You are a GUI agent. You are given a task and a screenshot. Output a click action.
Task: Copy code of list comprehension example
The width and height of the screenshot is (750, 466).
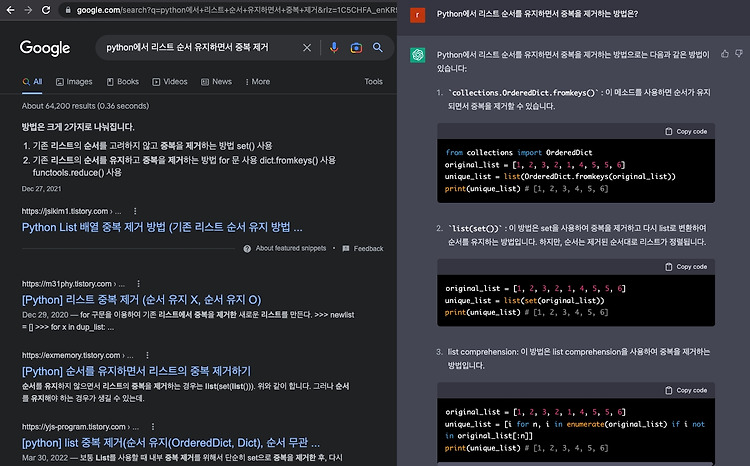pyautogui.click(x=686, y=390)
